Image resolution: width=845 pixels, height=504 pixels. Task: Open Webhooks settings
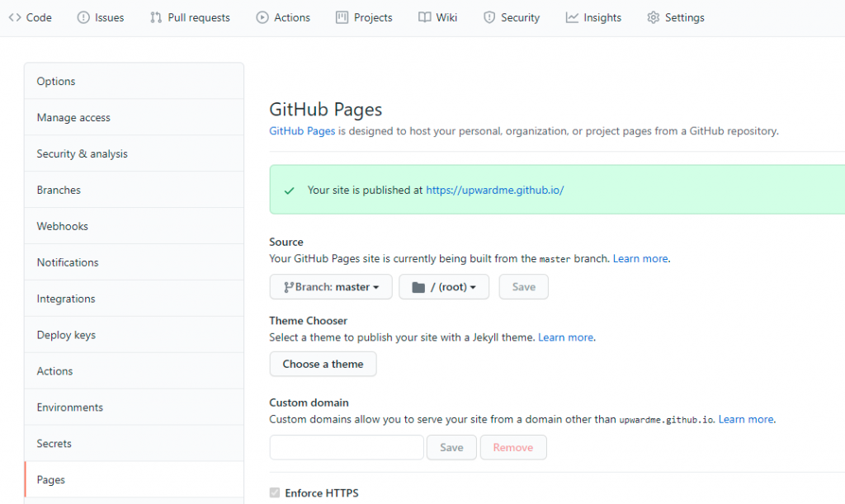coord(135,226)
